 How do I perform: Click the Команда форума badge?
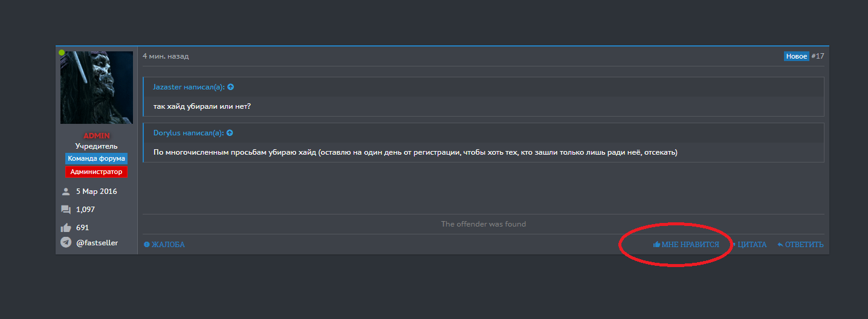[97, 158]
